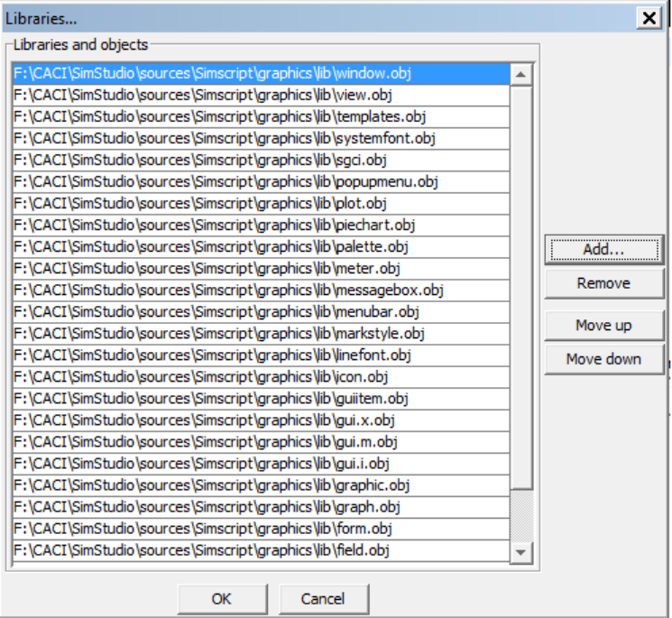Select the linefont.obj entry
The height and width of the screenshot is (618, 672).
coord(261,355)
